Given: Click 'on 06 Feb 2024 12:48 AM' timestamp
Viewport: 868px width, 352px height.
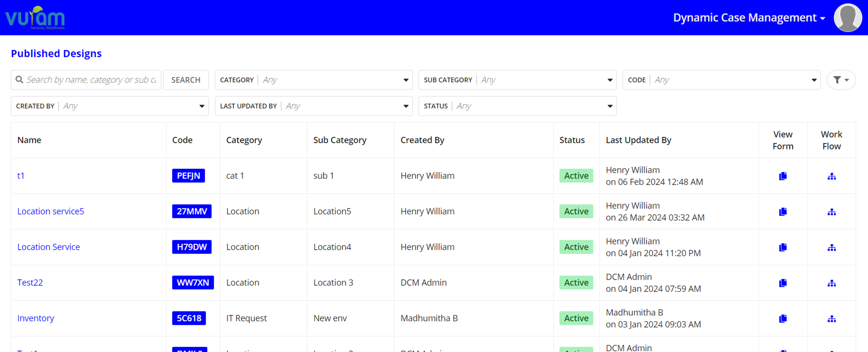Looking at the screenshot, I should (654, 182).
